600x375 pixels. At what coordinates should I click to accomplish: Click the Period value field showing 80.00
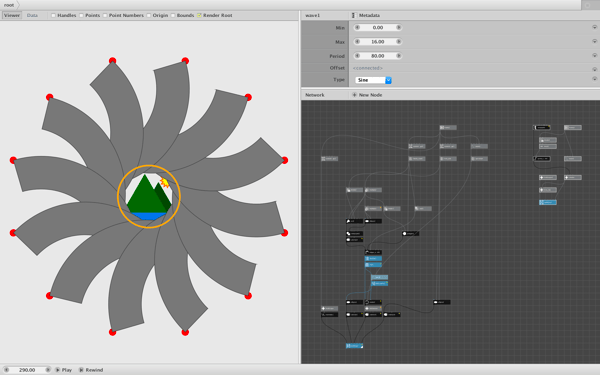(x=378, y=56)
